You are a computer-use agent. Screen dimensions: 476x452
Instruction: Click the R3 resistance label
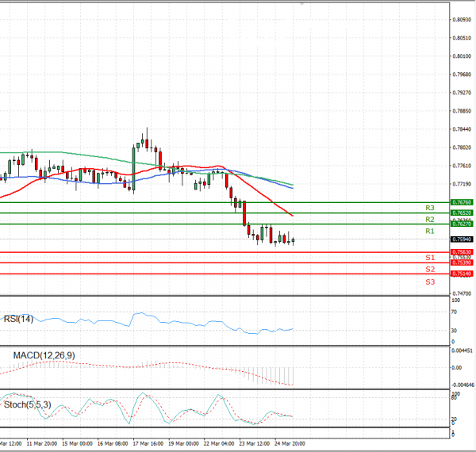click(x=429, y=208)
